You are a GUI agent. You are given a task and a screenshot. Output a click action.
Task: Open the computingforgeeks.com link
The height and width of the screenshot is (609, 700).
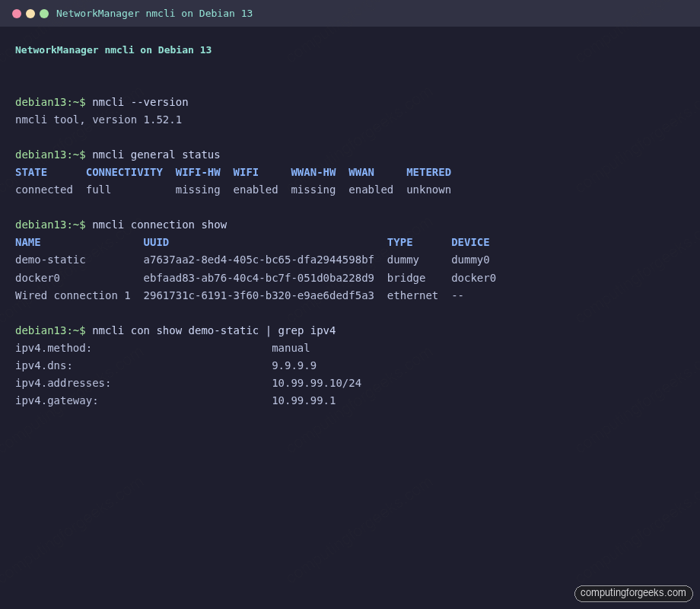coord(633,593)
